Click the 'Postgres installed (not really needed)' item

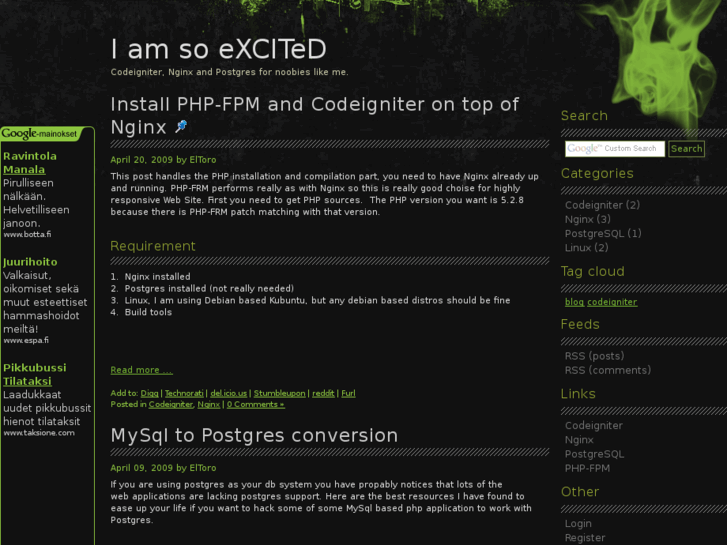(x=209, y=289)
